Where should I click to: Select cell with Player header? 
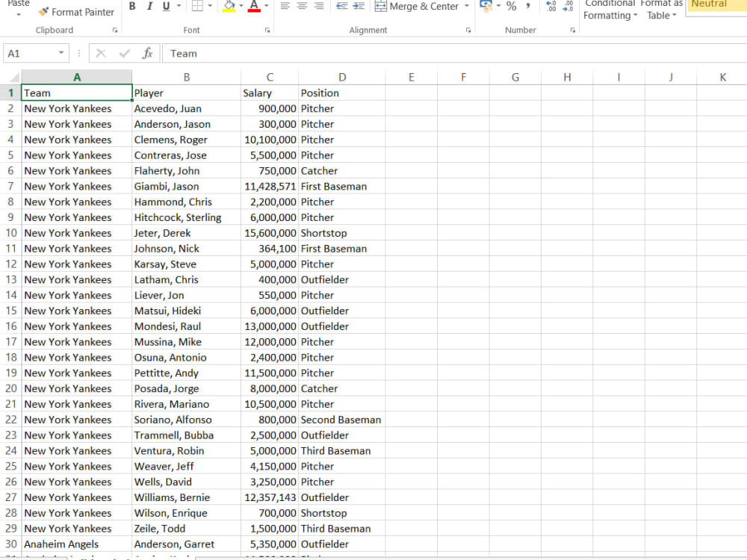(186, 93)
